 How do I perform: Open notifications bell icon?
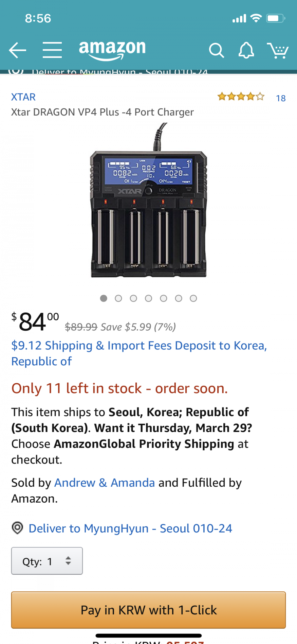[x=246, y=51]
